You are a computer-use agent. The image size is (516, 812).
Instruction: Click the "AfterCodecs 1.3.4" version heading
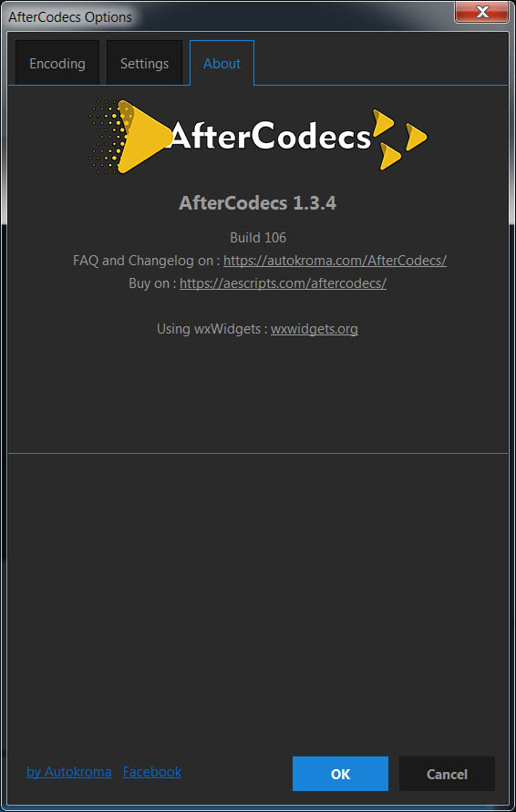click(x=258, y=203)
